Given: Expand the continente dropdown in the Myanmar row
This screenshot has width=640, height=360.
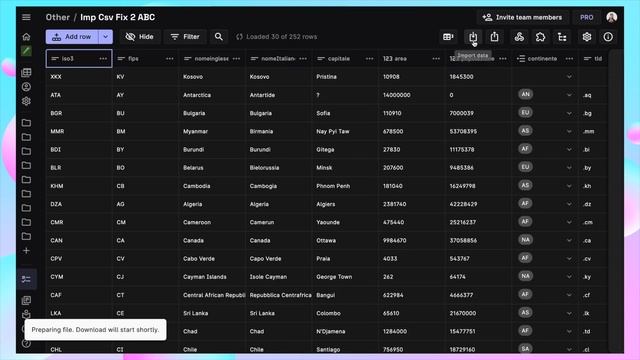Looking at the screenshot, I should pos(569,131).
